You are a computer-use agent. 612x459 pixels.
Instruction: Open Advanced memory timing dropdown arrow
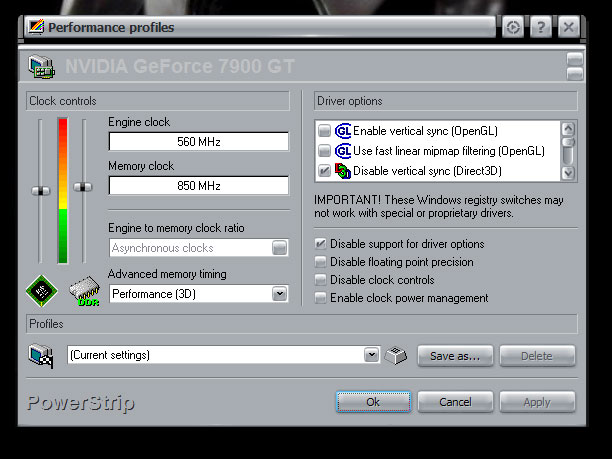[x=279, y=294]
